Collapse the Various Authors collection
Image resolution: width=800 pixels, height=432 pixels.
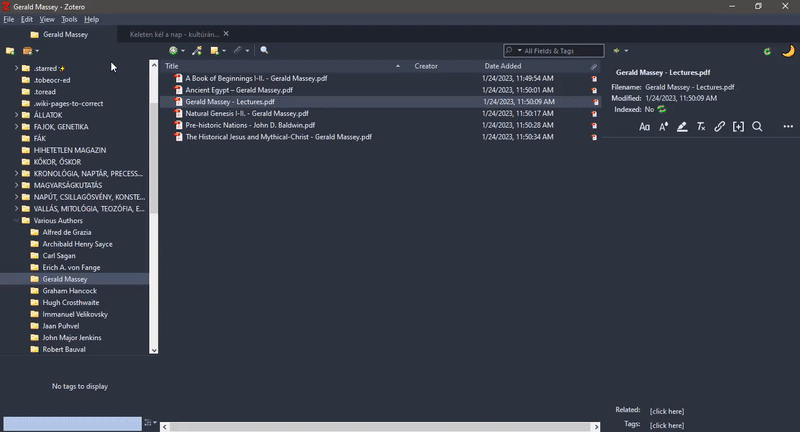[16, 220]
